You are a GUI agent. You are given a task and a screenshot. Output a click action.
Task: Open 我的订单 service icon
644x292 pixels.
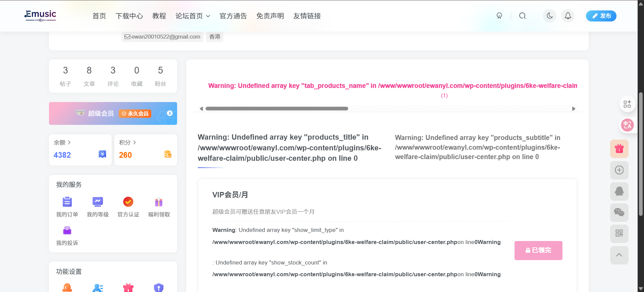[67, 207]
